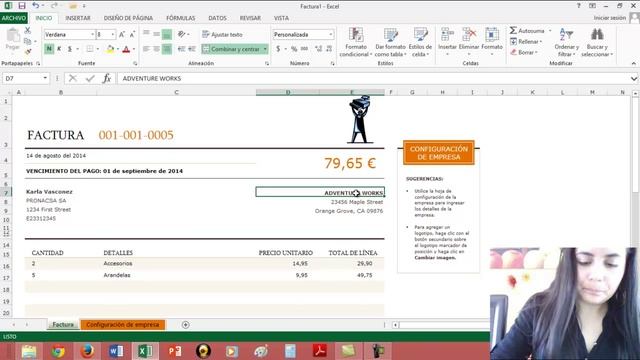Open the Verdana font name dropdown
Viewport: 640px width, 360px height.
(92, 35)
